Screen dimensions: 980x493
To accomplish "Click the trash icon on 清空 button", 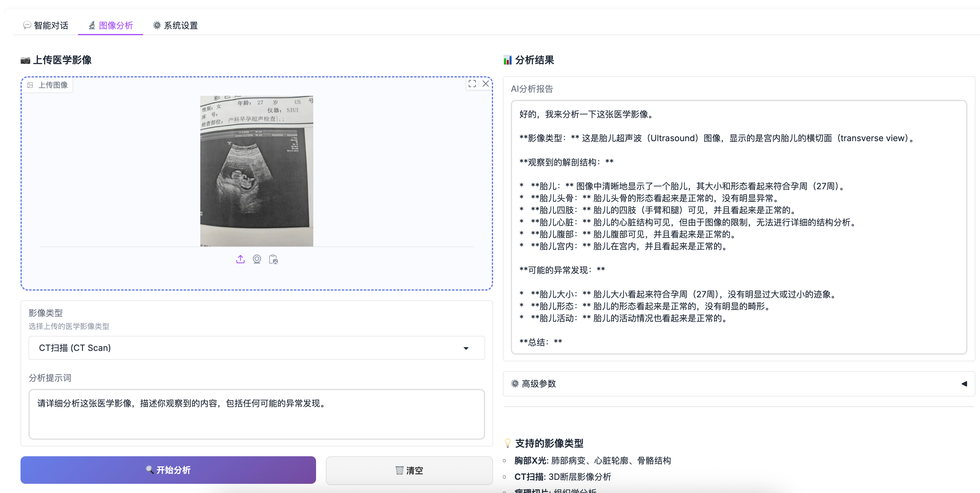I will coord(399,471).
